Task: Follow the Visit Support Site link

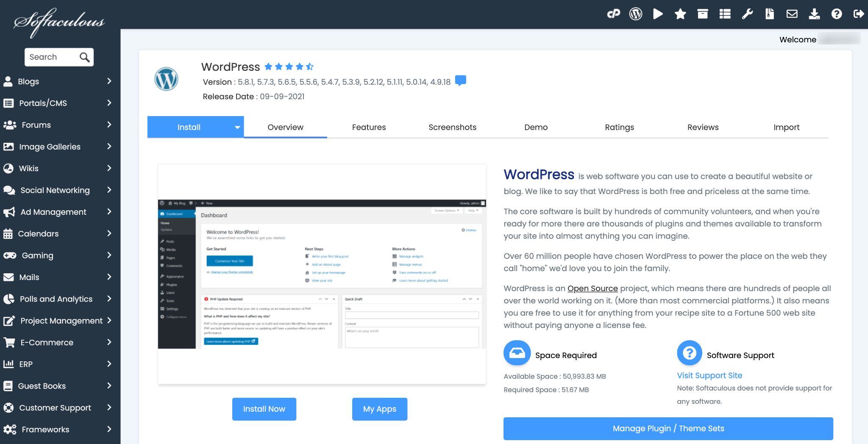Action: (709, 375)
